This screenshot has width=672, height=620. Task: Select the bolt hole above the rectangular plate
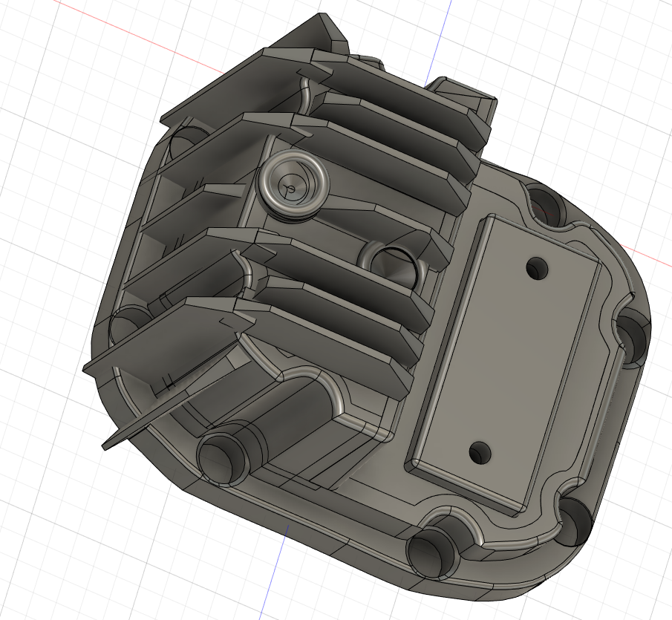coord(547,208)
